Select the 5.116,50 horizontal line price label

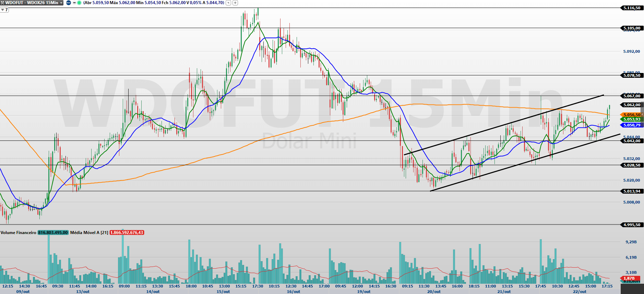pyautogui.click(x=632, y=8)
